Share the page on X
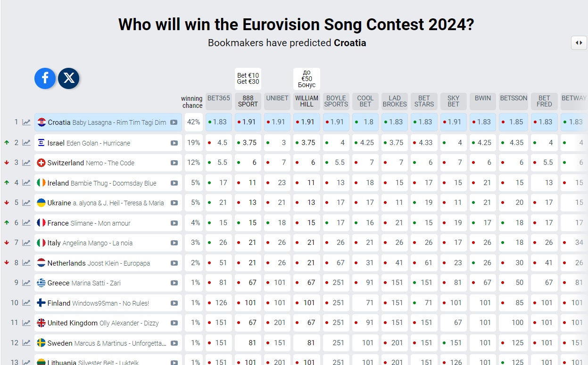Viewport: 588px width, 365px height. (x=68, y=78)
